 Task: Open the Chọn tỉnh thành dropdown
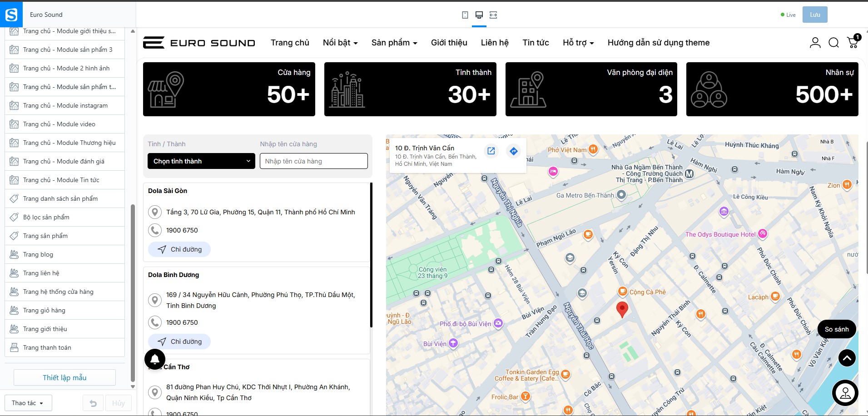pos(201,161)
